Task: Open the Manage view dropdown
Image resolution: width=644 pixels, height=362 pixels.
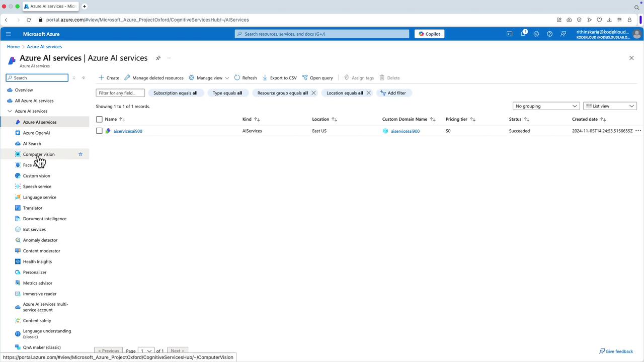Action: coord(209,78)
